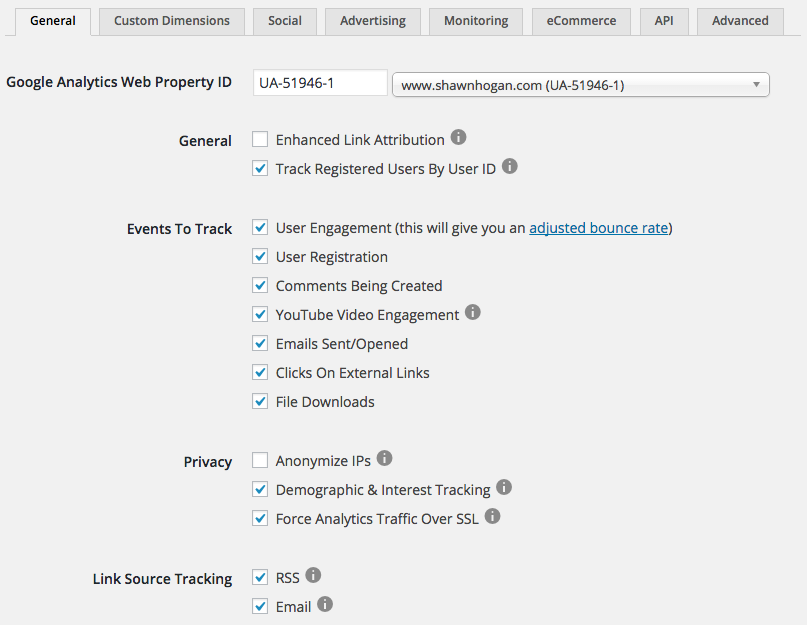Open the eCommerce tab

582,21
